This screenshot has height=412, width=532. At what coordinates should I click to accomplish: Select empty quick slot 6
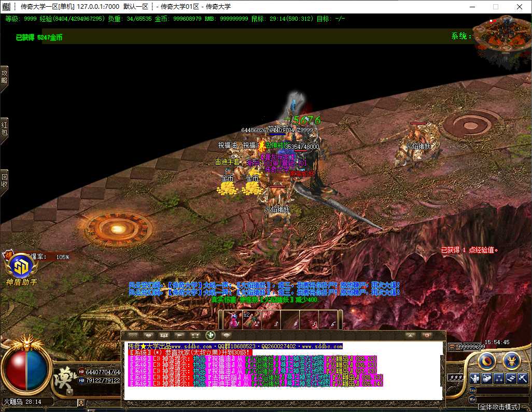pos(327,320)
